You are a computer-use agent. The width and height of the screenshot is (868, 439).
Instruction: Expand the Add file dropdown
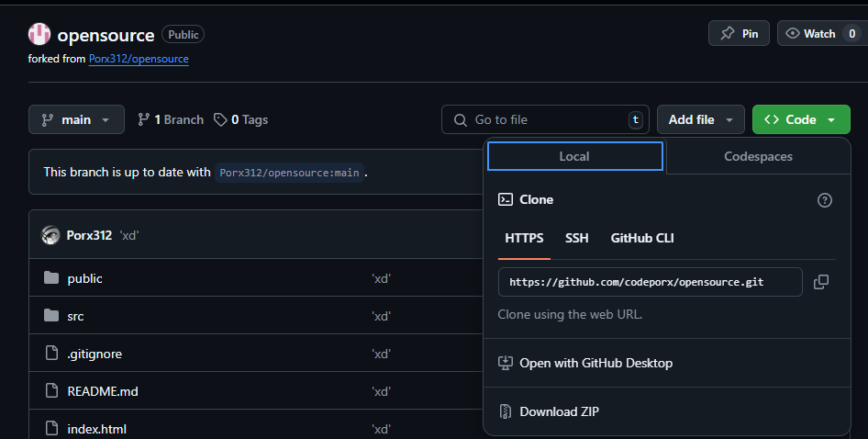(x=700, y=119)
